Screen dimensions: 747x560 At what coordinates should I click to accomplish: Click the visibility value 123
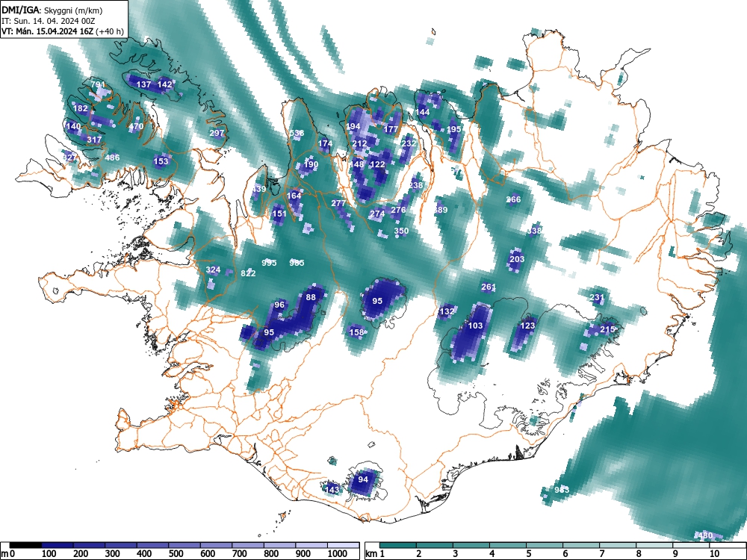coord(527,326)
